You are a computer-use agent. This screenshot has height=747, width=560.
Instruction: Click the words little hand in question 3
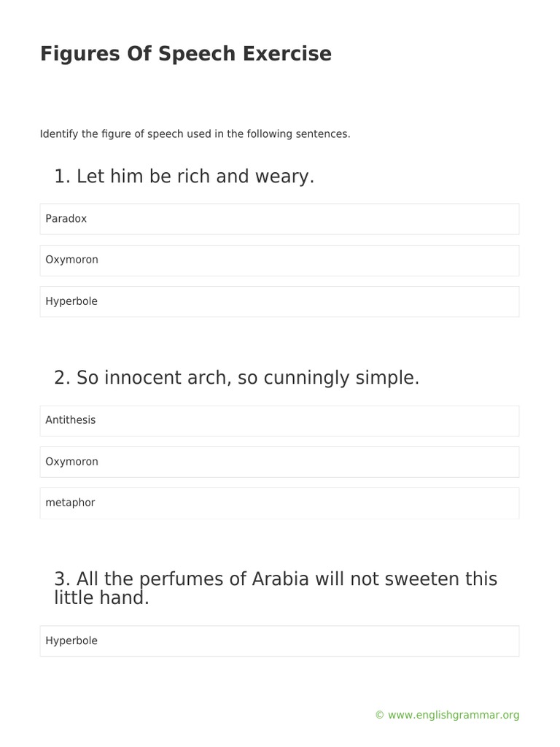[99, 598]
